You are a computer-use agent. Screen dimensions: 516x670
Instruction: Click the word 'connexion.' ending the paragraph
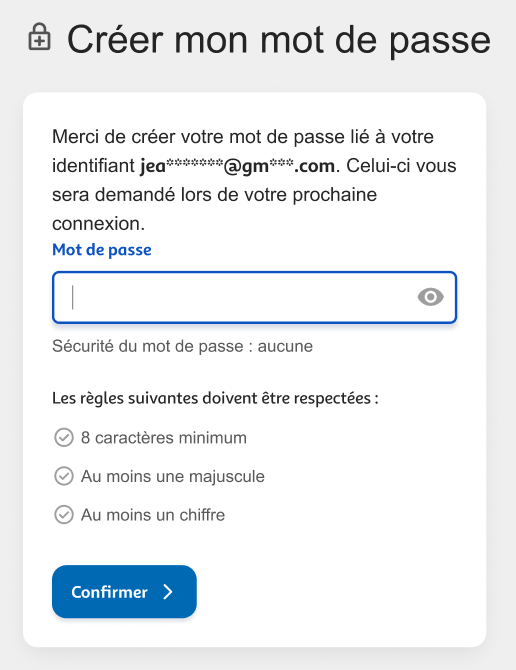click(99, 224)
